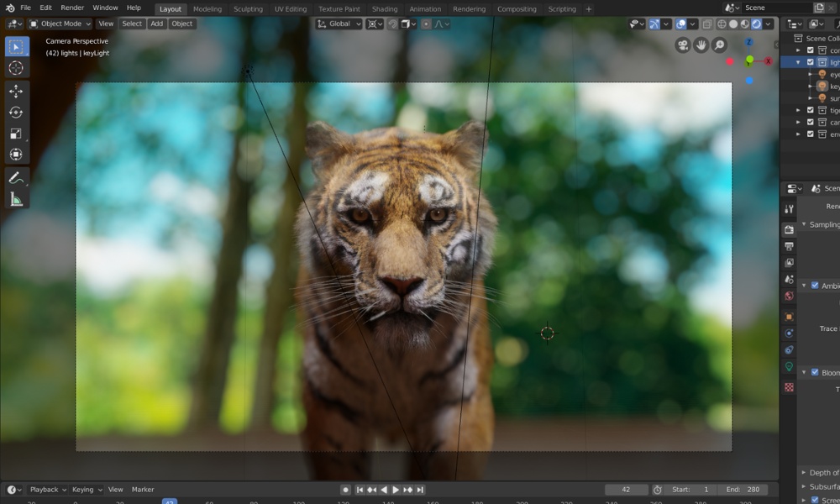Activate the Rotate tool
The width and height of the screenshot is (840, 504).
[x=17, y=111]
